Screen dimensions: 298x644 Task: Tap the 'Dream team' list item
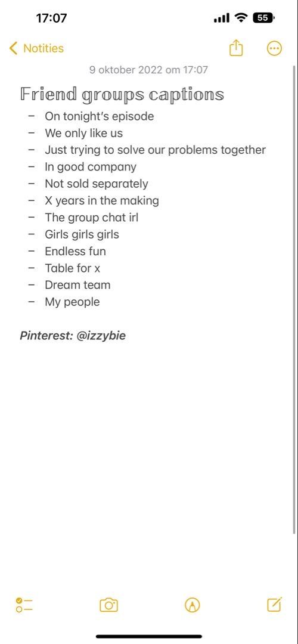tap(77, 284)
